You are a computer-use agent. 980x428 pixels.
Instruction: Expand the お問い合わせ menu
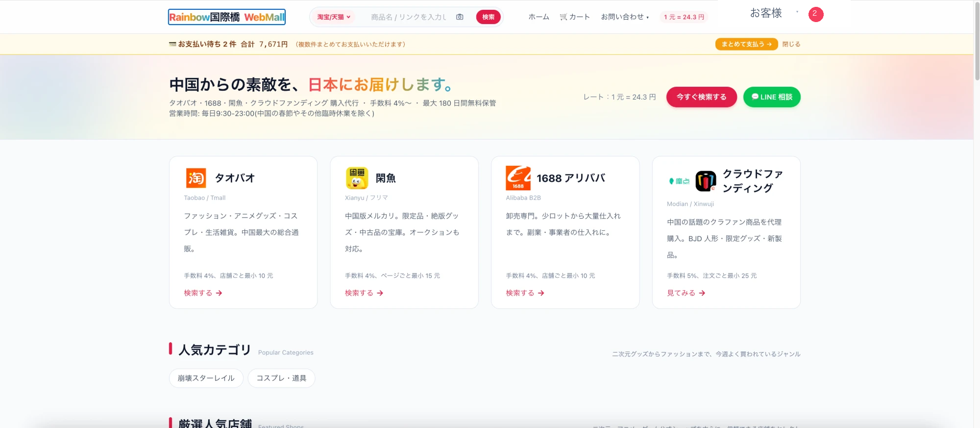pyautogui.click(x=625, y=17)
